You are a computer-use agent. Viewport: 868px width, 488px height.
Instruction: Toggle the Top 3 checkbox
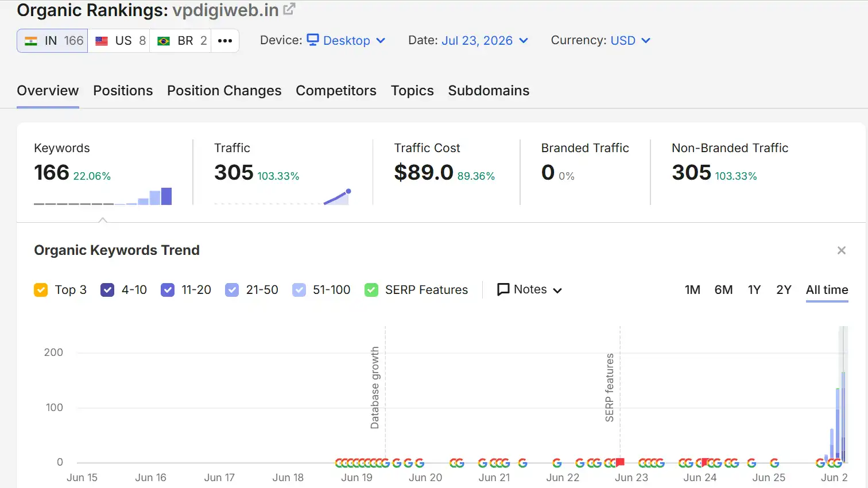point(41,290)
